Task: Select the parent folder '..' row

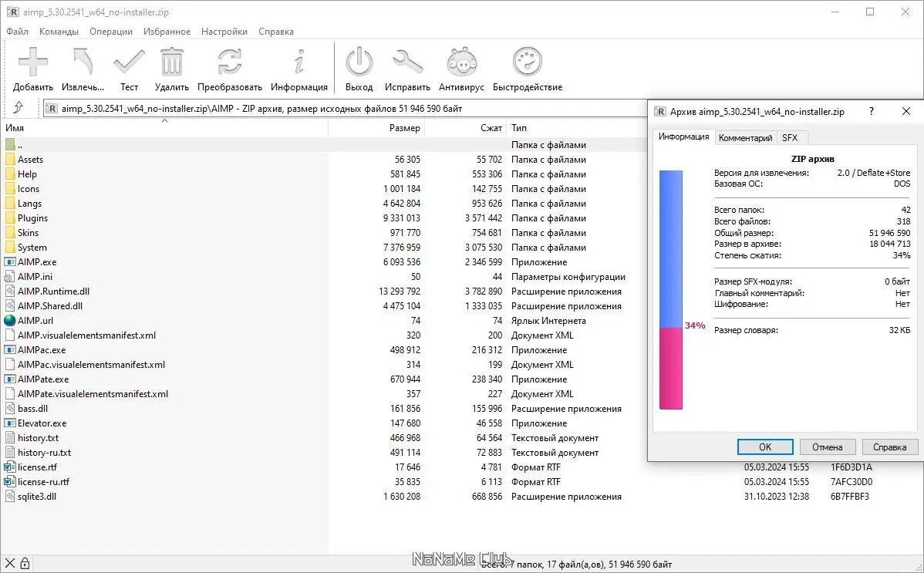Action: click(x=323, y=144)
